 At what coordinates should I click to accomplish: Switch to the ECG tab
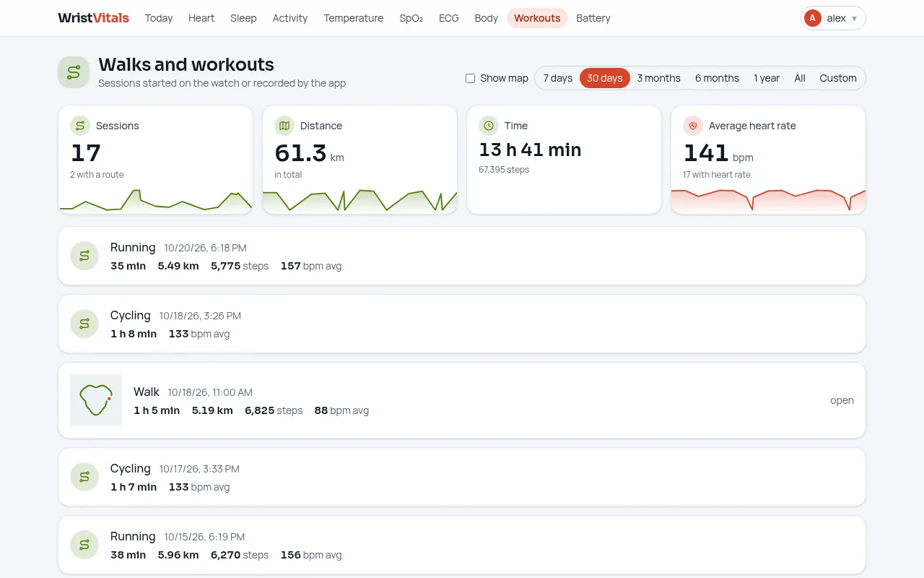(449, 18)
